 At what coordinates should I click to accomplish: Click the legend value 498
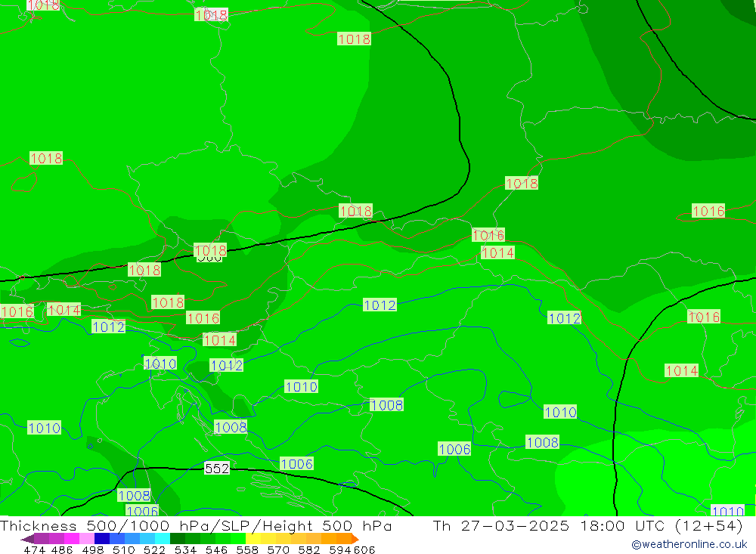click(92, 549)
